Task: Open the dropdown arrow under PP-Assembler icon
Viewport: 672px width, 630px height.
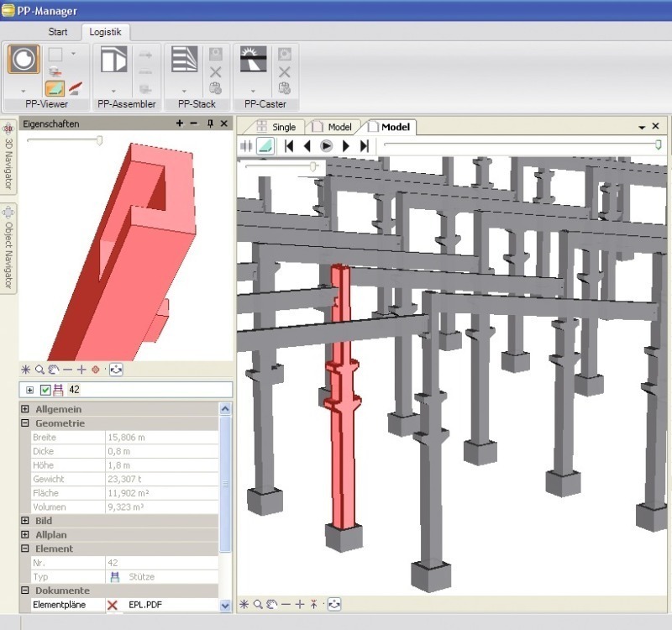Action: tap(113, 91)
